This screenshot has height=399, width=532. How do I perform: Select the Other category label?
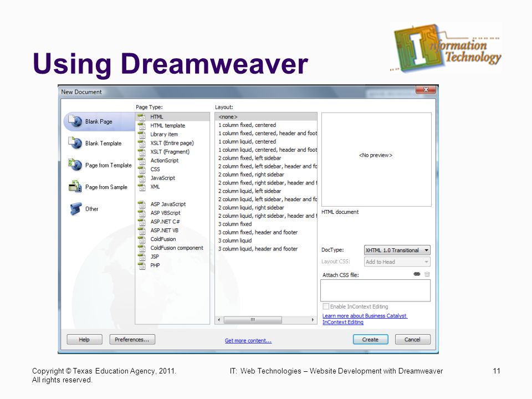(x=91, y=209)
